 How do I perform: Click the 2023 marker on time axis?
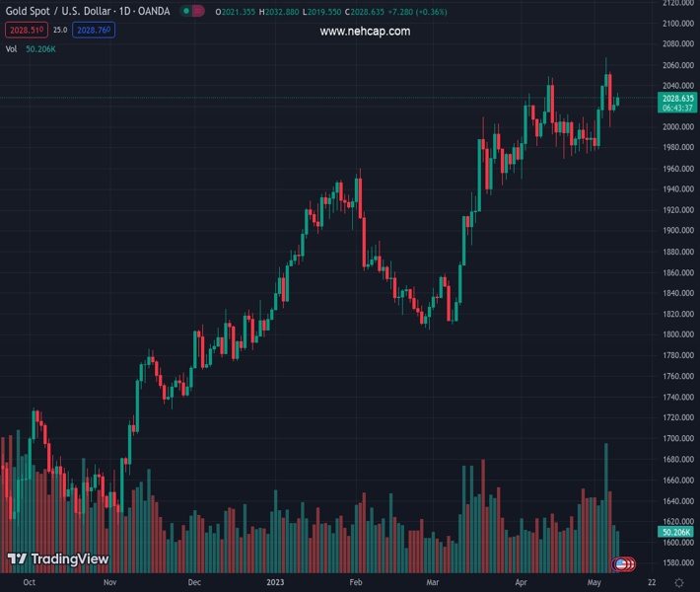point(277,582)
